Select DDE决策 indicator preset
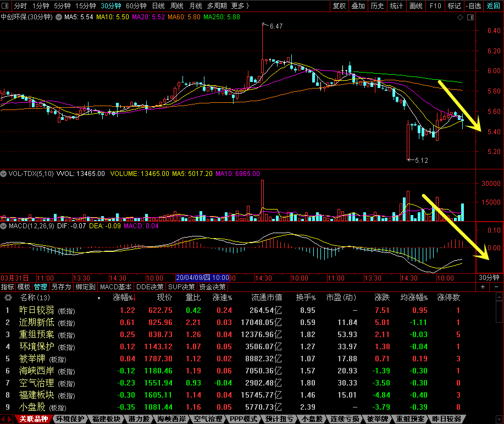 tap(150, 287)
